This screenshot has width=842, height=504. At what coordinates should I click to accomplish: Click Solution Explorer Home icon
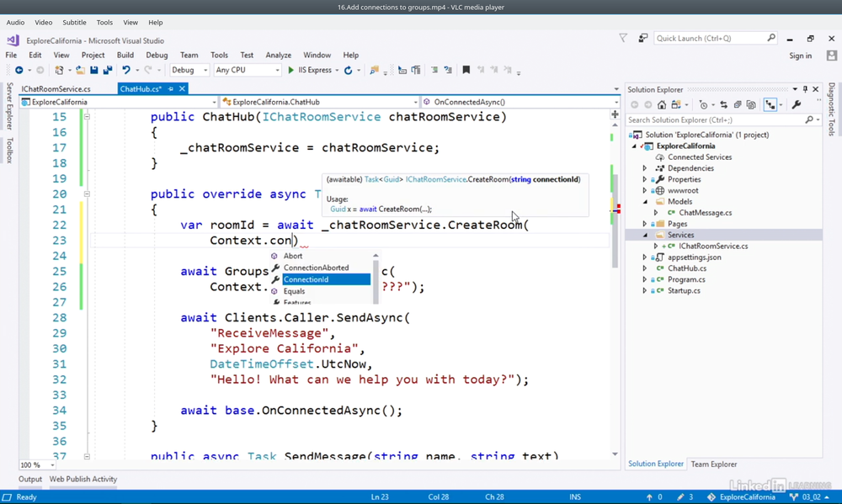(662, 104)
